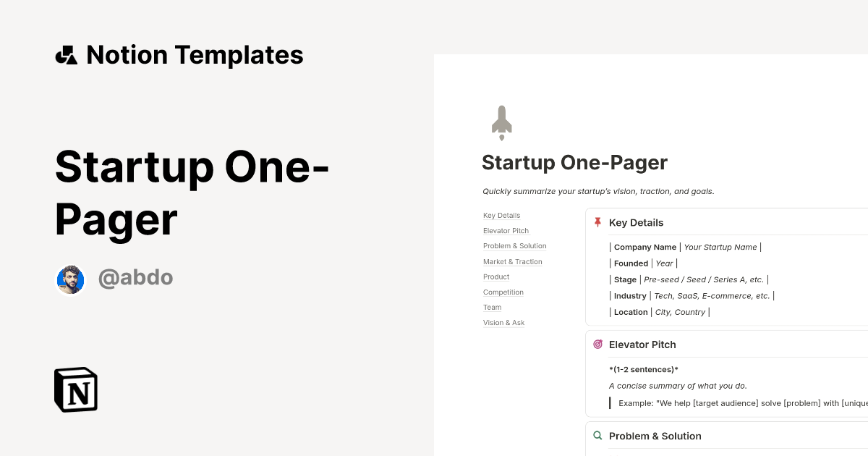Viewport: 868px width, 456px height.
Task: Click the Startup One-Pager page heading
Action: 574,162
